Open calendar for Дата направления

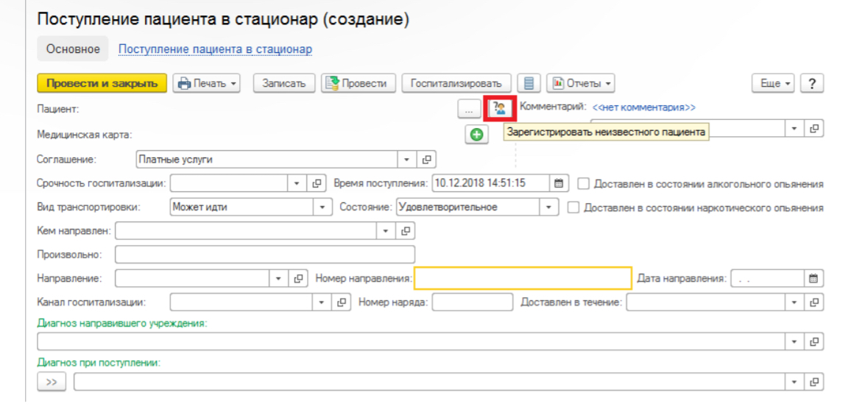(814, 278)
